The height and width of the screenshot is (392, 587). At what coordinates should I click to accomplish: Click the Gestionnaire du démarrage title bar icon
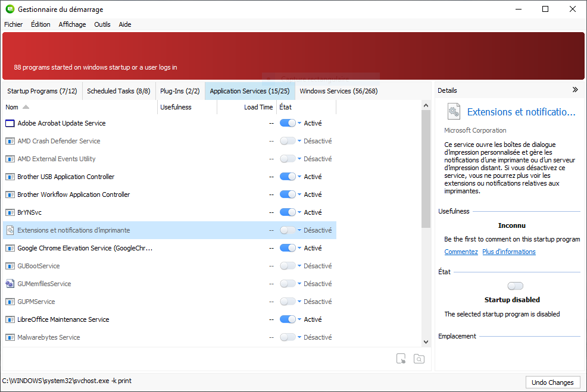pyautogui.click(x=10, y=9)
